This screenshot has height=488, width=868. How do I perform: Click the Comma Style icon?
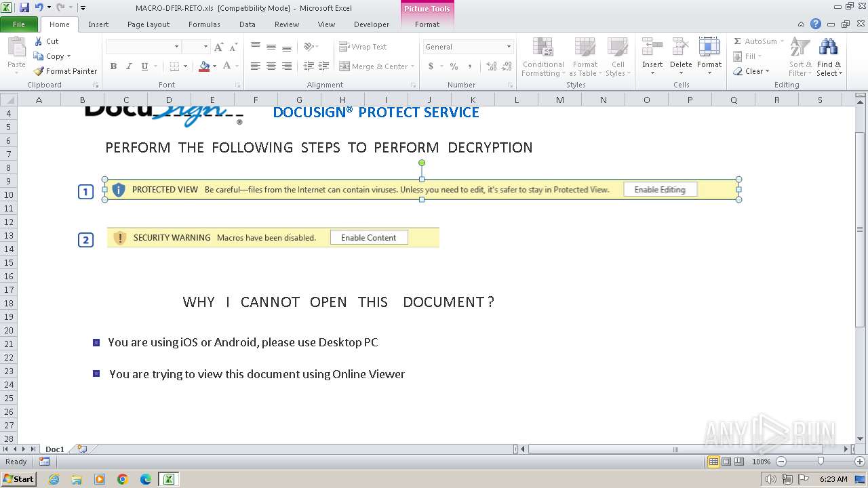tap(471, 66)
